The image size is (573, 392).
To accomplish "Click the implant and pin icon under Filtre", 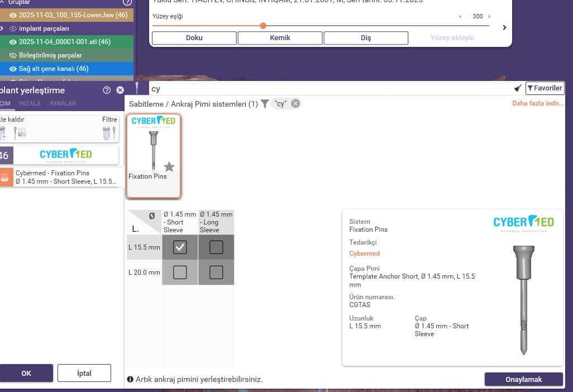I will point(109,132).
